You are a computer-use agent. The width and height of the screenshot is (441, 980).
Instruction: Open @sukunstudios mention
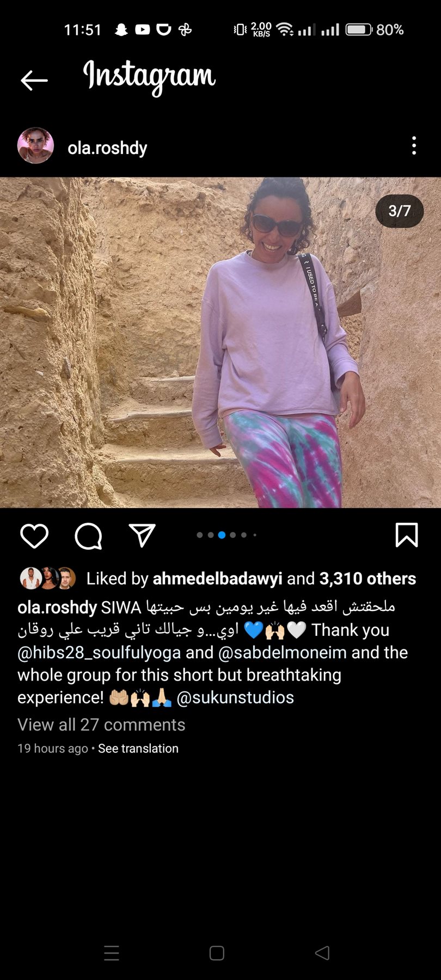point(235,697)
